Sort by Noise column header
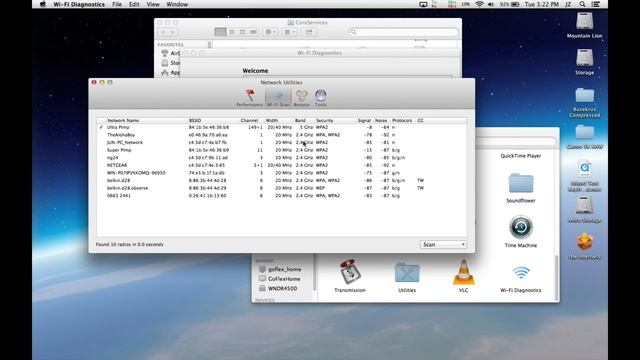Viewport: 640px width, 360px height. [381, 120]
